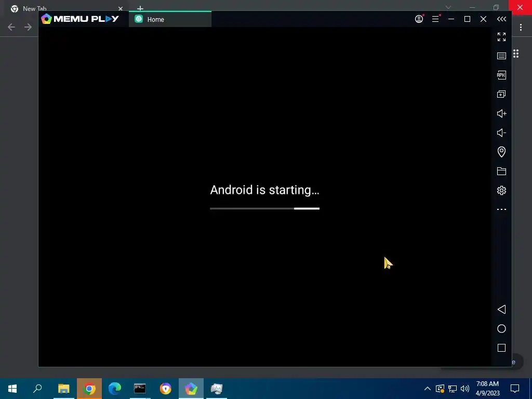Image resolution: width=532 pixels, height=399 pixels.
Task: Open the Command Prompt taskbar icon
Action: (x=140, y=389)
